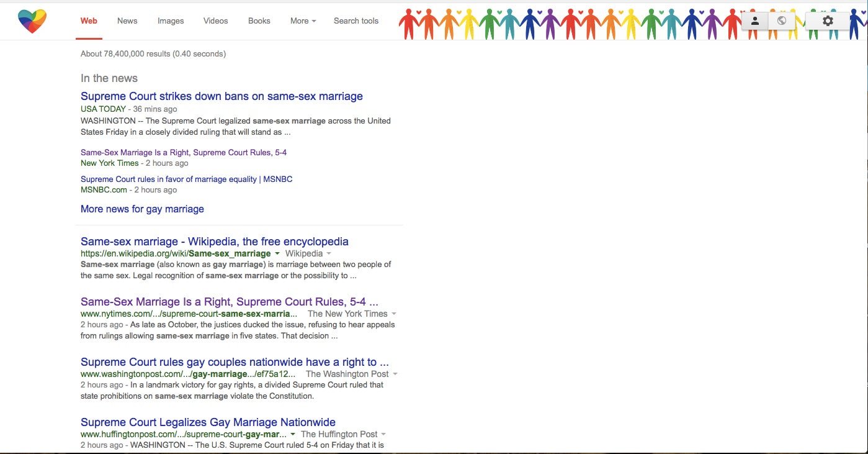Switch to the Books tab
868x454 pixels.
click(259, 20)
